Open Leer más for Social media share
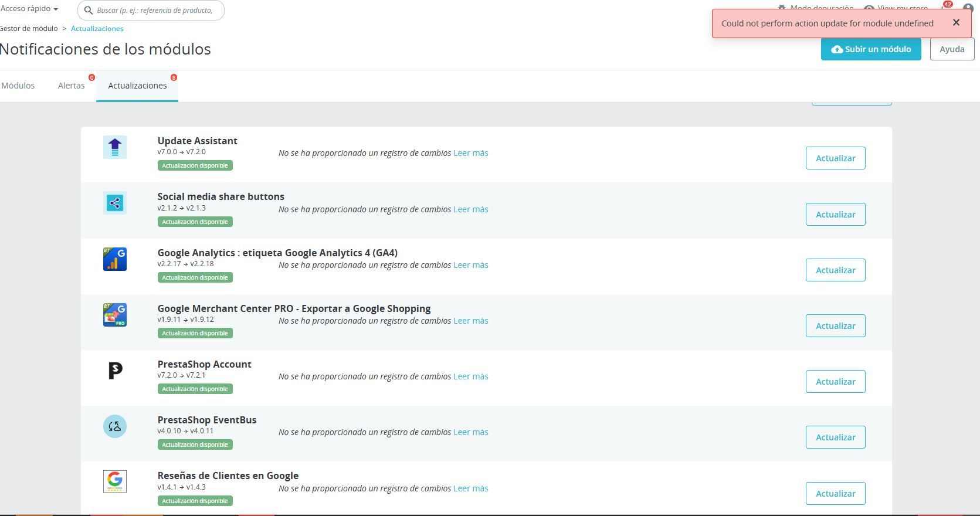Viewport: 980px width, 516px height. (x=471, y=209)
